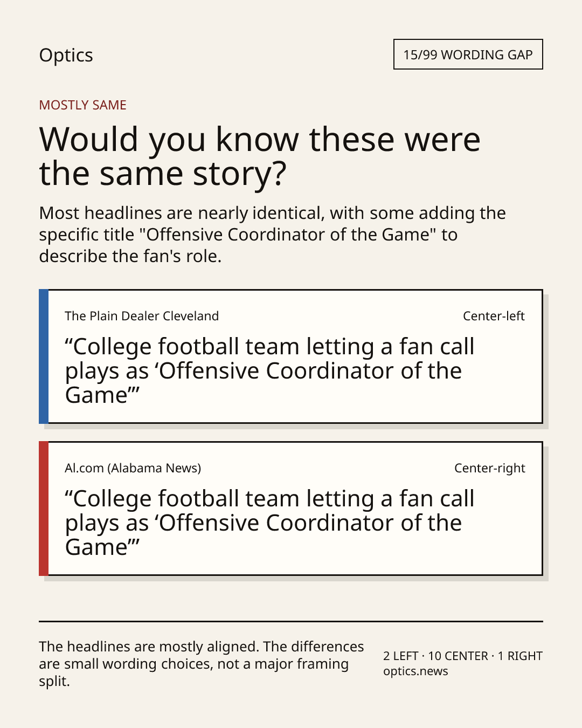Click the horizontal divider above the footer
Viewport: 582px width, 728px height.
pyautogui.click(x=291, y=621)
